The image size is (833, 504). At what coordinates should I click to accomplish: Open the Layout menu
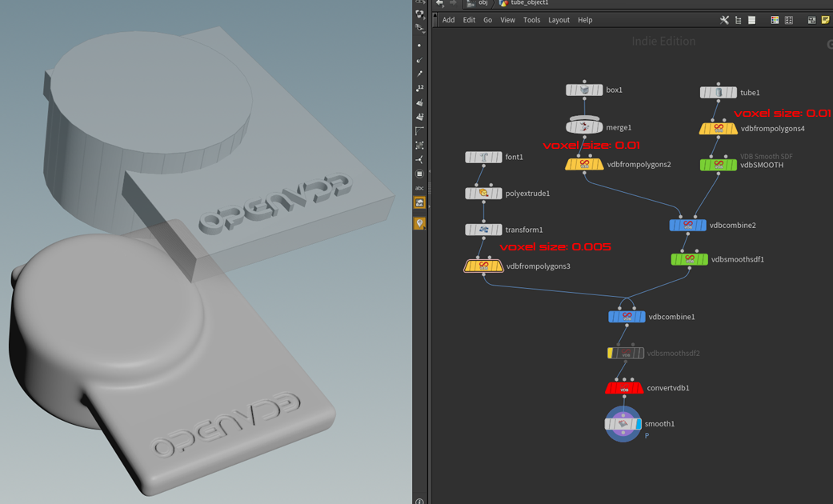pos(559,20)
